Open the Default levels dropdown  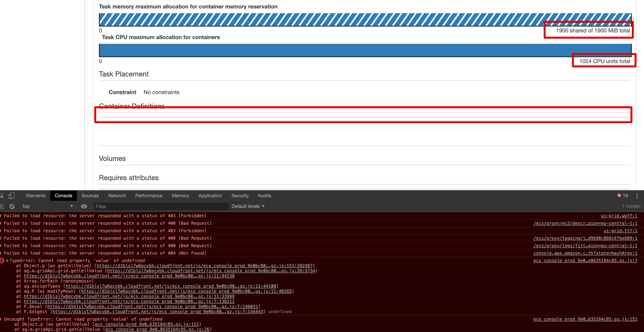click(x=248, y=206)
